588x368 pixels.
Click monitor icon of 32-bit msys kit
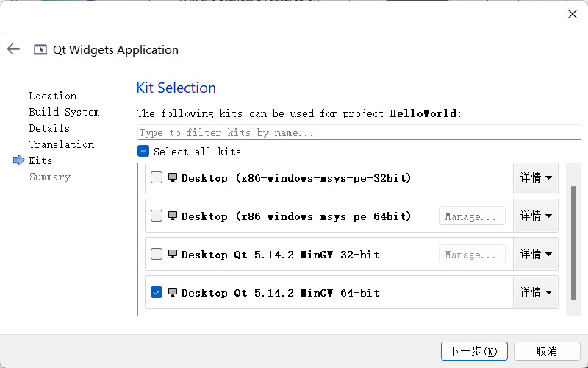(x=173, y=177)
